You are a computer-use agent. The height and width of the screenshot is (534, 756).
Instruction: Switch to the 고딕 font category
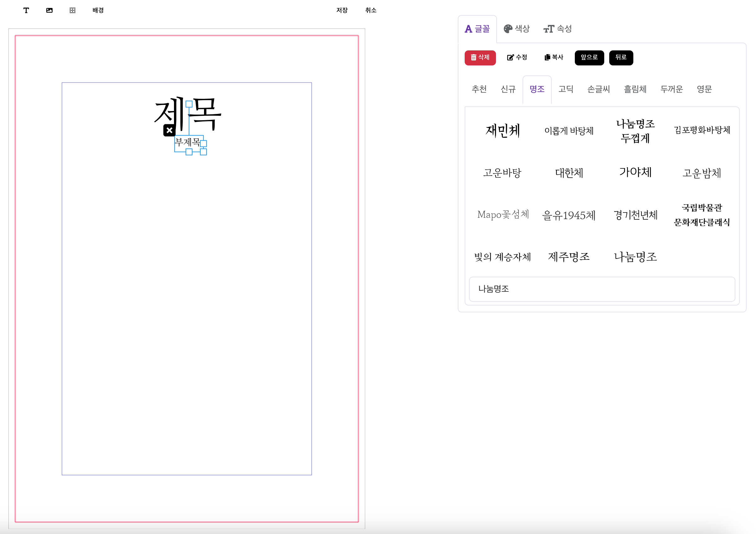click(x=566, y=89)
